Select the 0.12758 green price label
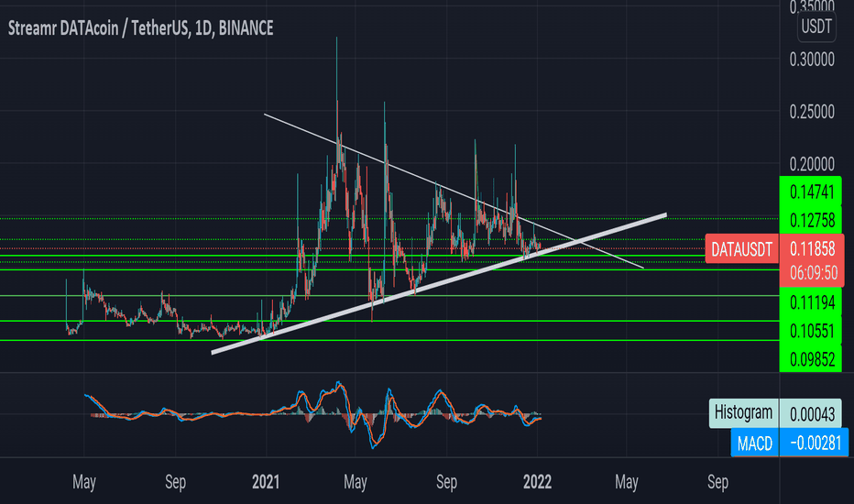The width and height of the screenshot is (854, 504). pos(811,220)
